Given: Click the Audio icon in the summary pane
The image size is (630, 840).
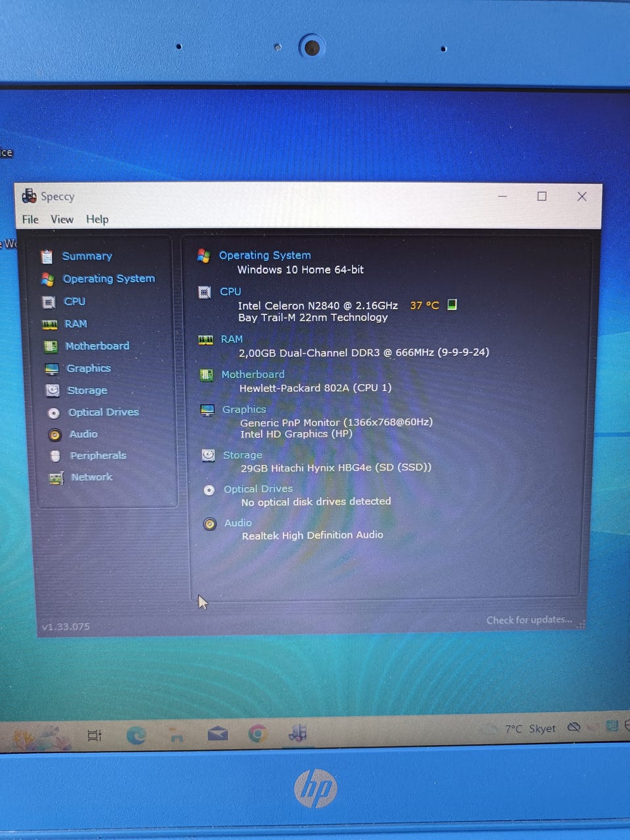Looking at the screenshot, I should (209, 524).
